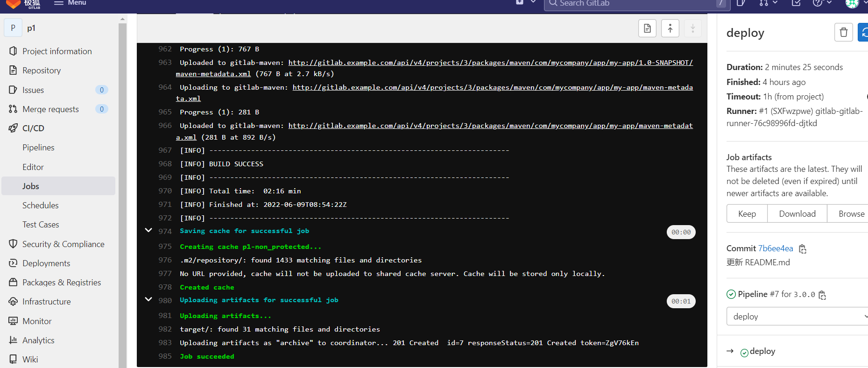Download the job artifacts
The height and width of the screenshot is (368, 868).
(x=797, y=213)
